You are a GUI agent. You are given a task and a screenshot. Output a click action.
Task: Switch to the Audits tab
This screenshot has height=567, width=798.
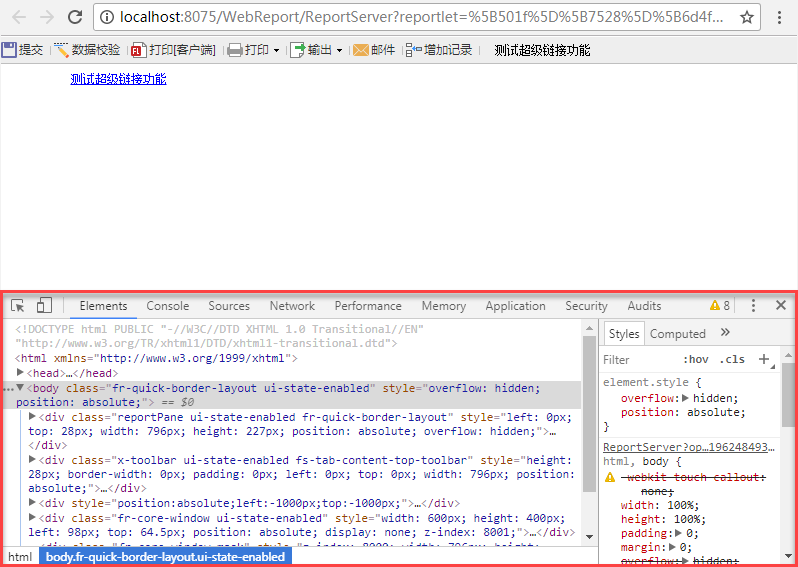tap(644, 306)
